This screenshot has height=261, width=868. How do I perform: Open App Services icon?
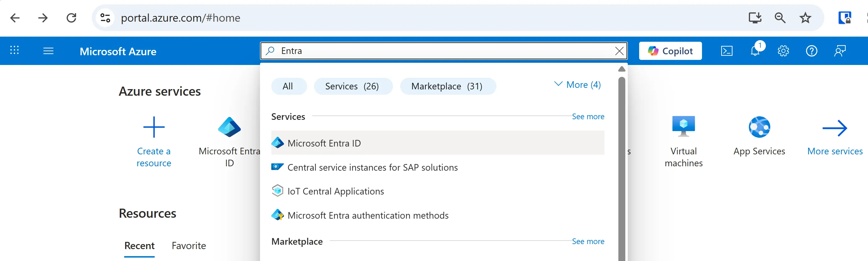click(x=759, y=127)
